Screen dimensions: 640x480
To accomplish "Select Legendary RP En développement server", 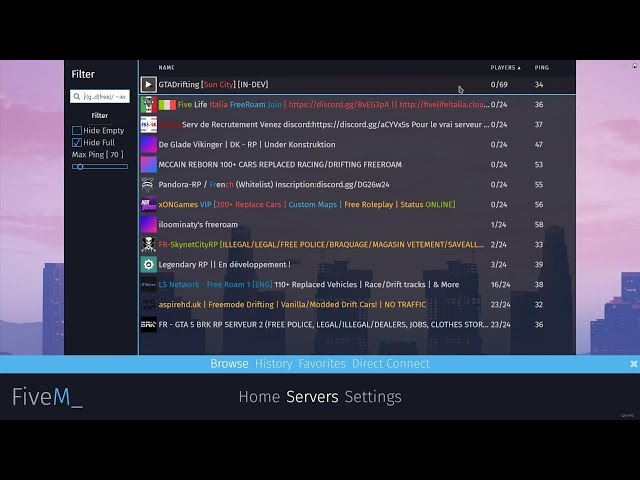I will point(358,264).
